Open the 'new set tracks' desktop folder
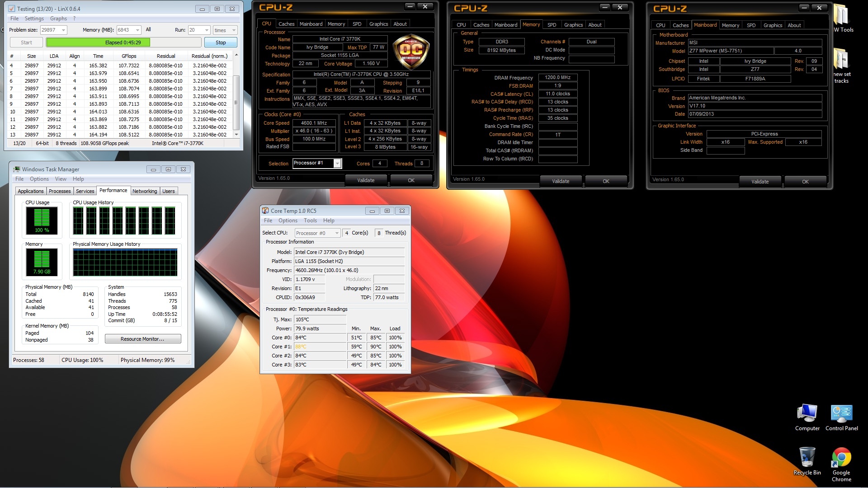This screenshot has width=868, height=488. click(841, 66)
